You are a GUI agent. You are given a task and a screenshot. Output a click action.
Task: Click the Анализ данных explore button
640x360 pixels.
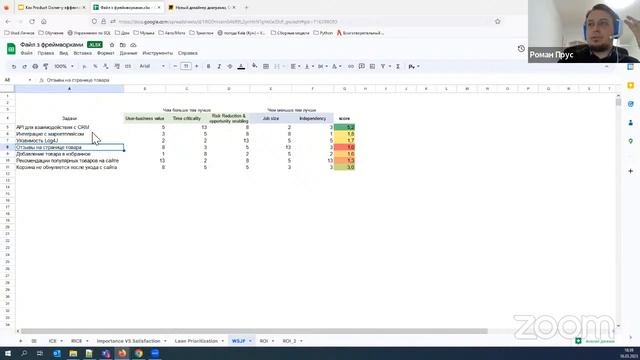(x=595, y=341)
